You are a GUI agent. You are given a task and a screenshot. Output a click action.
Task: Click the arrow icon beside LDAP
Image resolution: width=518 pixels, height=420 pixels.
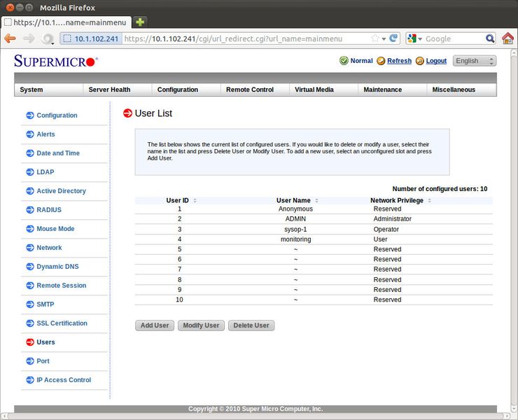pyautogui.click(x=30, y=171)
